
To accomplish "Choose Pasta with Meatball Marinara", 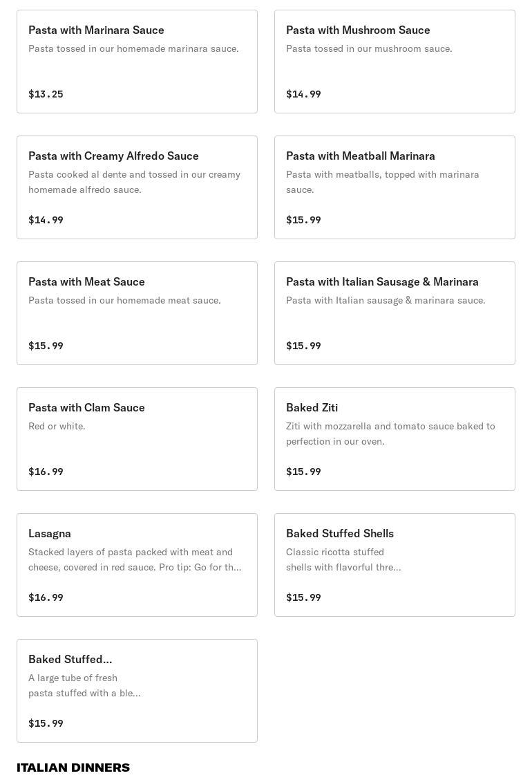I will tap(395, 187).
